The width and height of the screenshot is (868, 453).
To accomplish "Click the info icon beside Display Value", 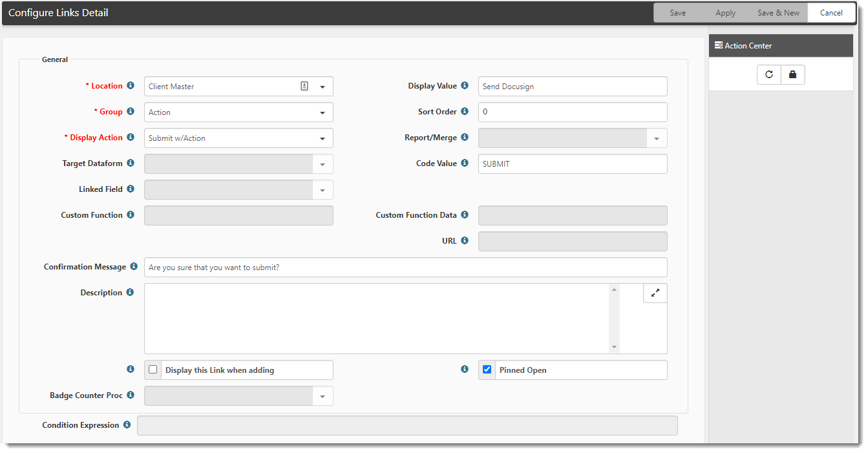I will click(x=465, y=86).
